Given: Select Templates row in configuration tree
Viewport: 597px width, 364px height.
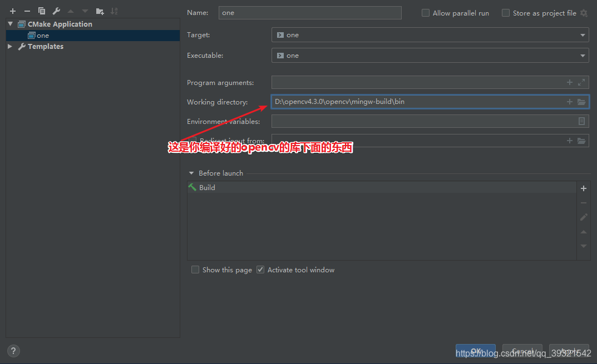Looking at the screenshot, I should (93, 47).
